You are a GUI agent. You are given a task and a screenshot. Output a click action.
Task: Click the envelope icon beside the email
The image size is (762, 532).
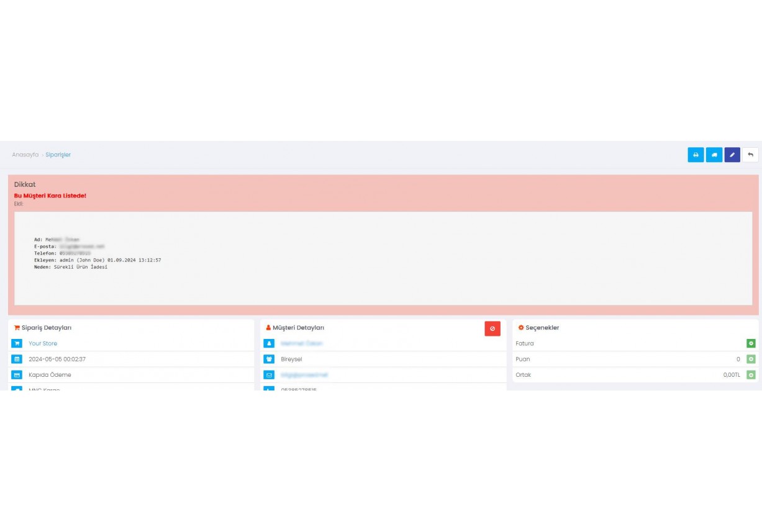pos(270,374)
